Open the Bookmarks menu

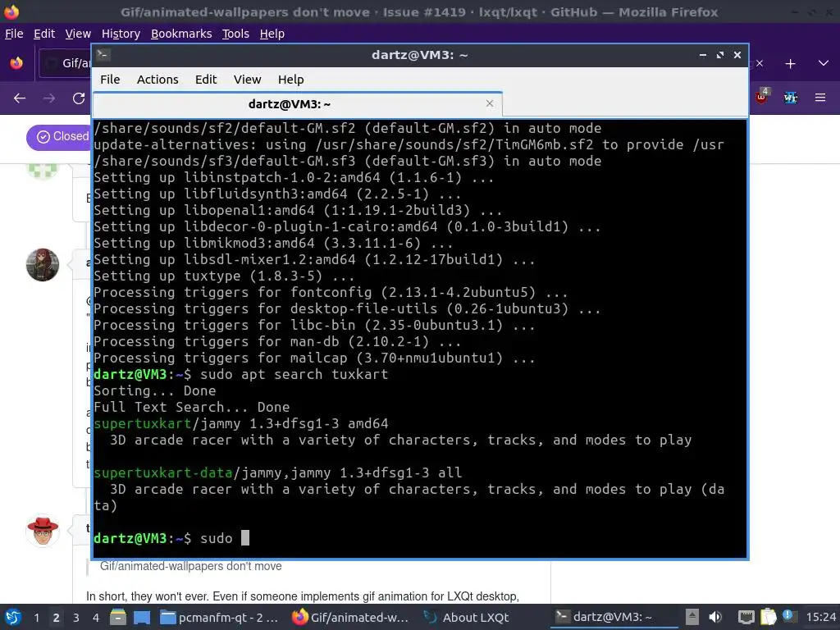tap(181, 34)
